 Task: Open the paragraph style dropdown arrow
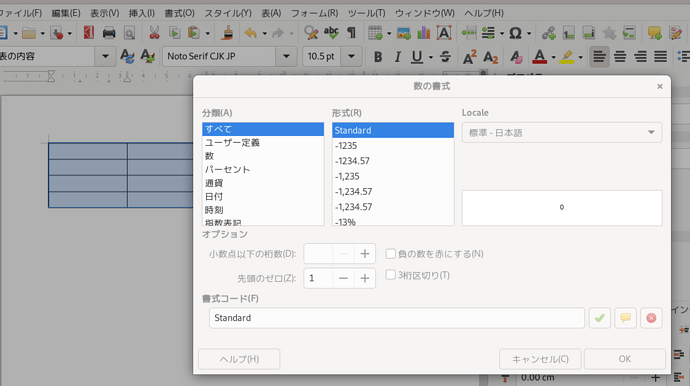(x=105, y=56)
